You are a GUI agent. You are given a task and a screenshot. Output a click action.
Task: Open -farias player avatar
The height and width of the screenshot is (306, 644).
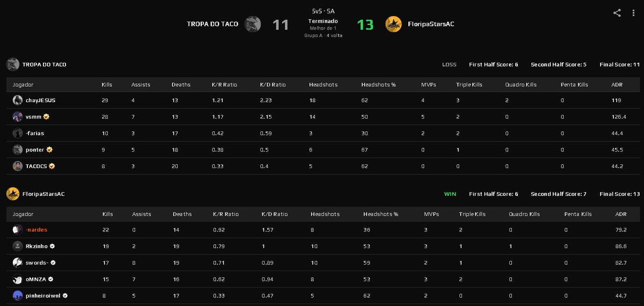18,133
